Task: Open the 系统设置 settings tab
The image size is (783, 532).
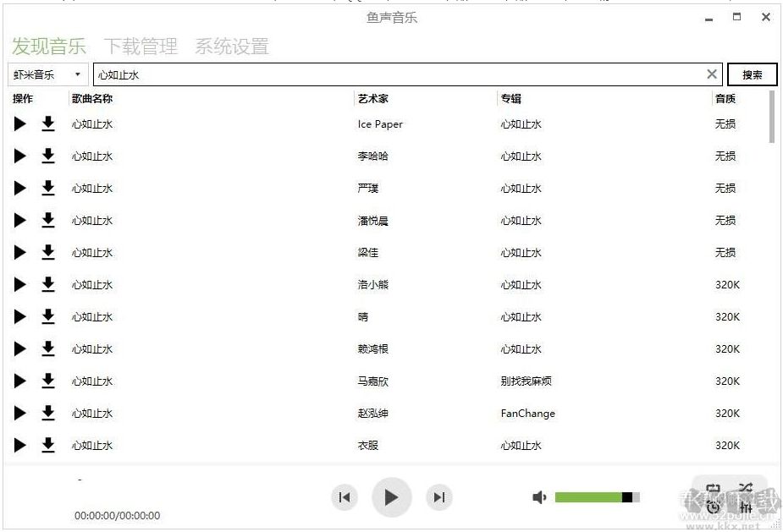Action: 232,47
